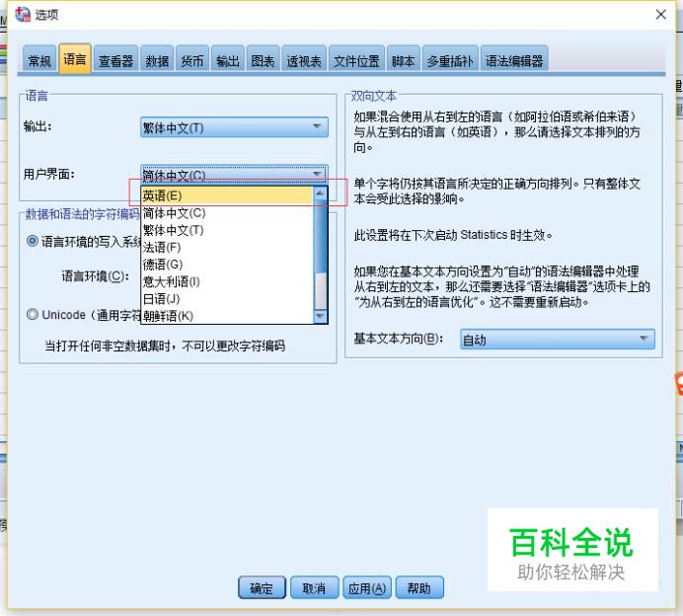Select 法语(F) from the list
Image resolution: width=683 pixels, height=616 pixels.
point(227,248)
